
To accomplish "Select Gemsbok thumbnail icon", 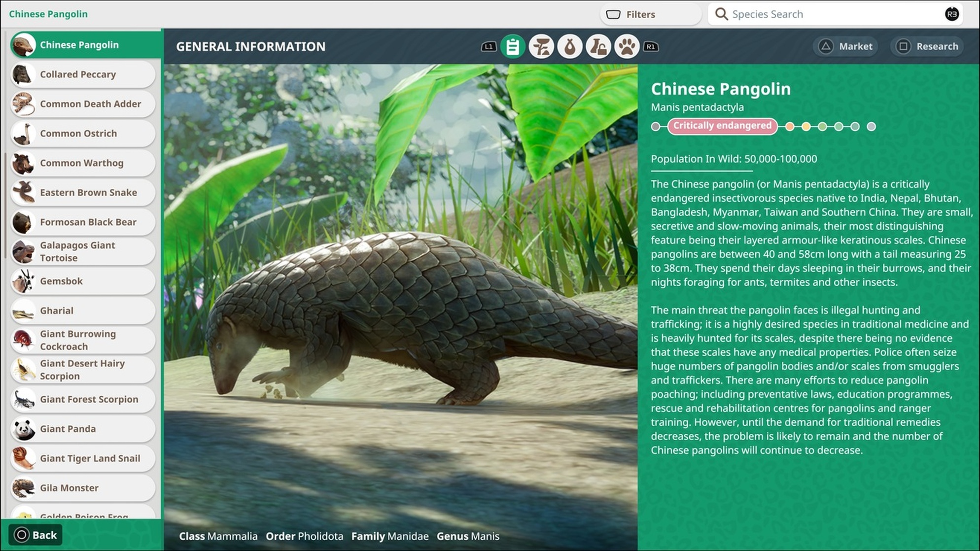I will coord(23,281).
